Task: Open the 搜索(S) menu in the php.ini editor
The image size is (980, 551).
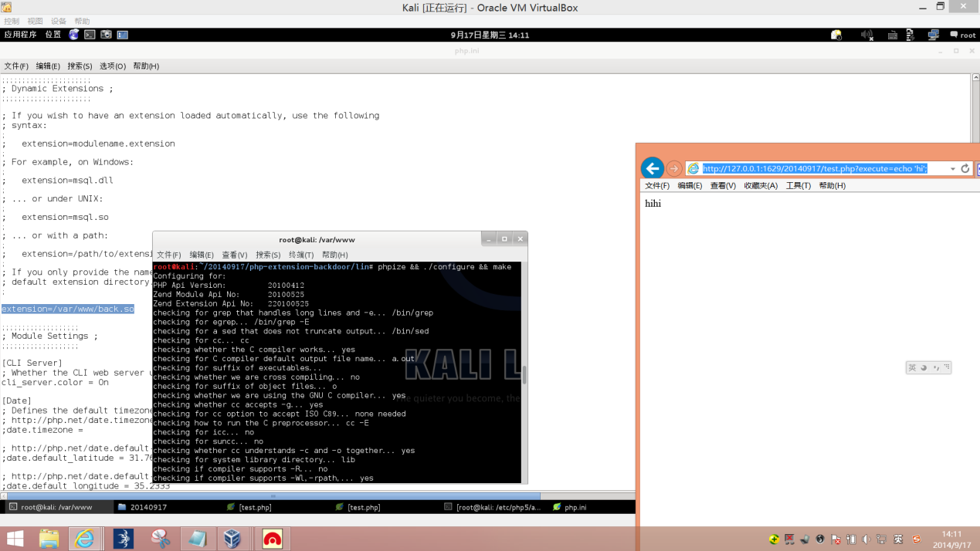Action: click(x=80, y=66)
